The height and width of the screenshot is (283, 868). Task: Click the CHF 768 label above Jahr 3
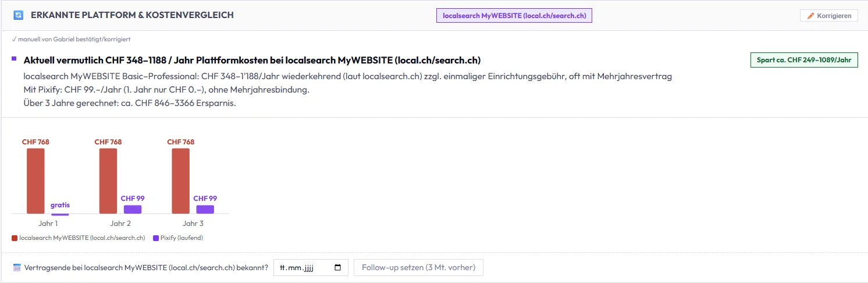pyautogui.click(x=180, y=142)
